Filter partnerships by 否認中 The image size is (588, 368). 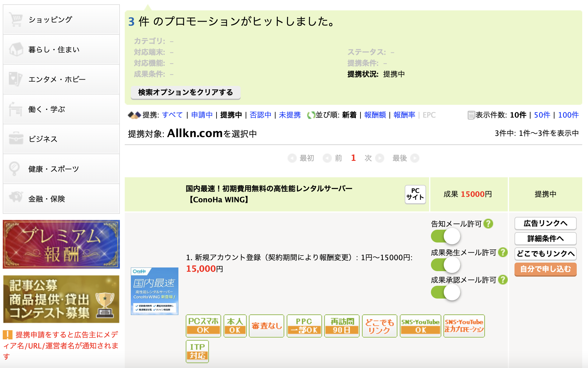tap(260, 115)
